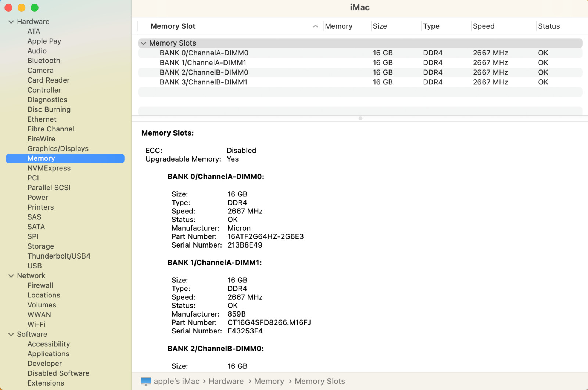Select Graphics/Displays in the sidebar
This screenshot has width=588, height=390.
pyautogui.click(x=58, y=149)
